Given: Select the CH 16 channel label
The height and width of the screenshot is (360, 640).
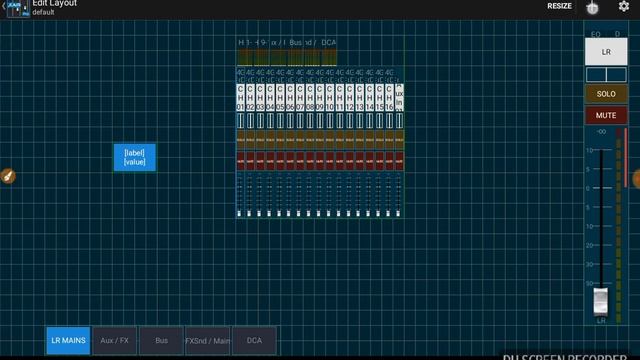Looking at the screenshot, I should [389, 98].
